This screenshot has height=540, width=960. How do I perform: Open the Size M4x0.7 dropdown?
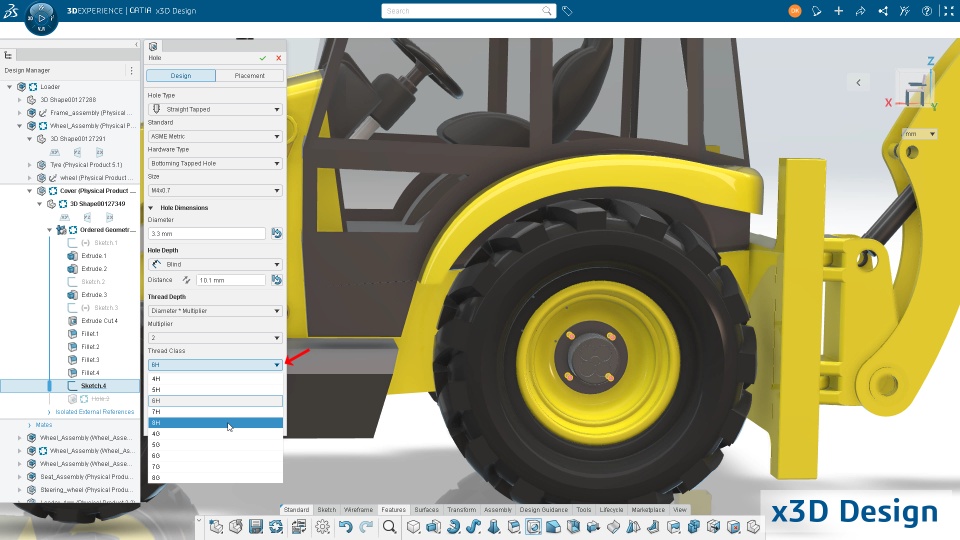pos(215,190)
